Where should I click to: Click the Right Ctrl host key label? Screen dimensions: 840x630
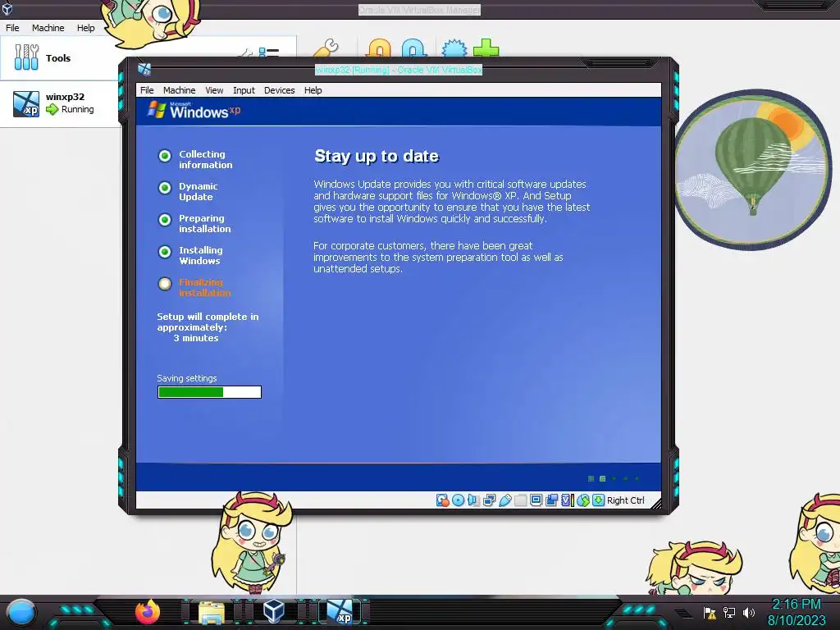[x=626, y=500]
